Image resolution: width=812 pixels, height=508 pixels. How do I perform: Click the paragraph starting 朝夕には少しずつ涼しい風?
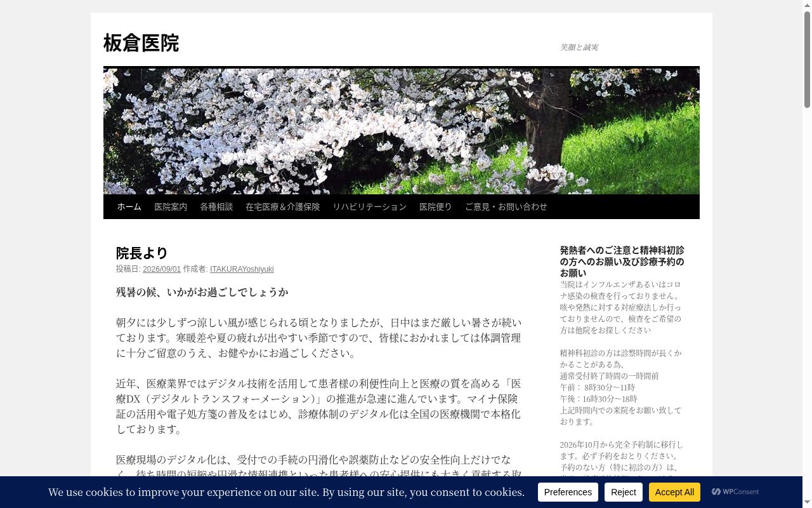318,338
